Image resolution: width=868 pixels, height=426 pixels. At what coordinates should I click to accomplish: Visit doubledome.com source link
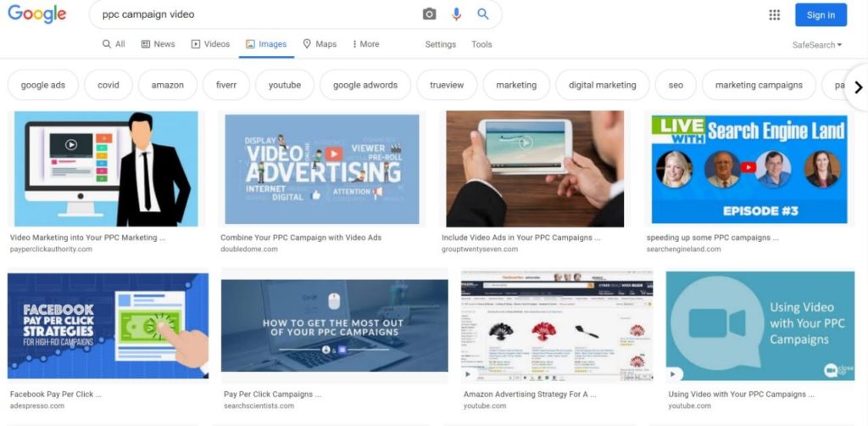249,249
